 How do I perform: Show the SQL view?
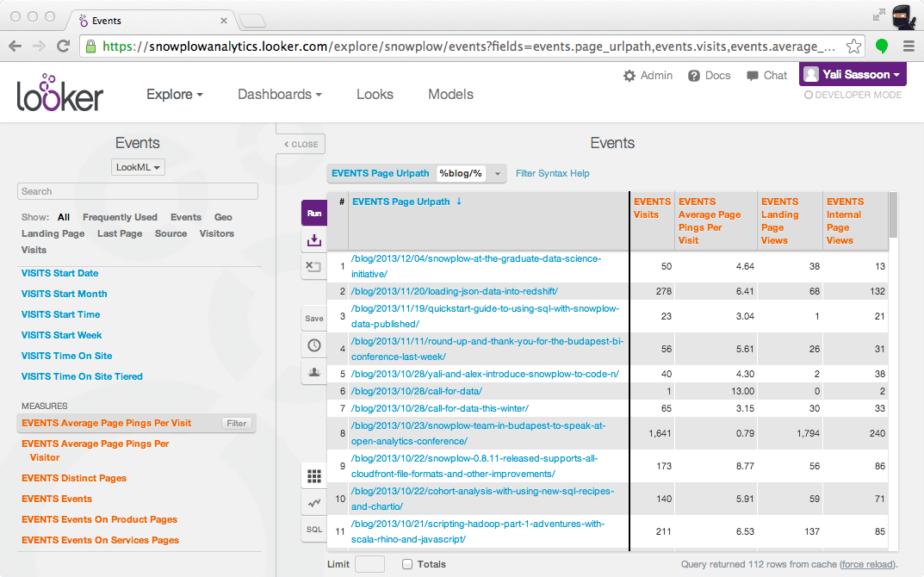(314, 530)
